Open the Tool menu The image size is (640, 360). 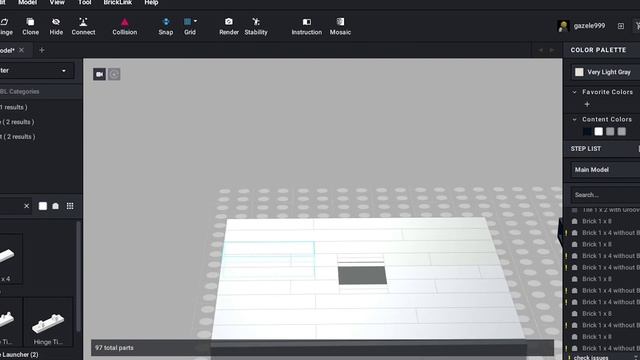[x=85, y=3]
